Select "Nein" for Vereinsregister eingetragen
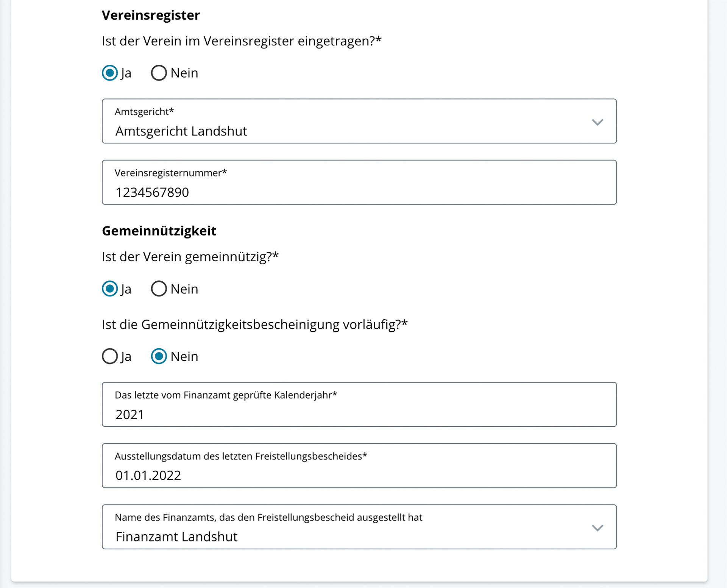This screenshot has height=588, width=727. 159,73
